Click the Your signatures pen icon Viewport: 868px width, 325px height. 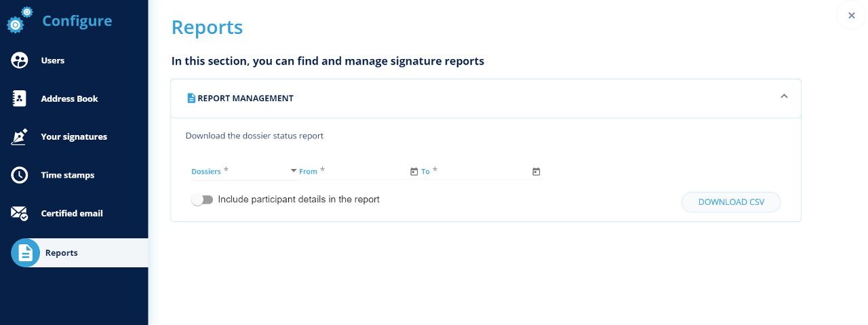point(20,136)
